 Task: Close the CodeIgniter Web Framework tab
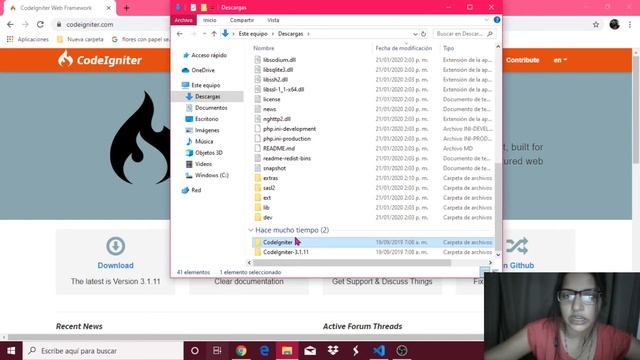click(x=109, y=8)
